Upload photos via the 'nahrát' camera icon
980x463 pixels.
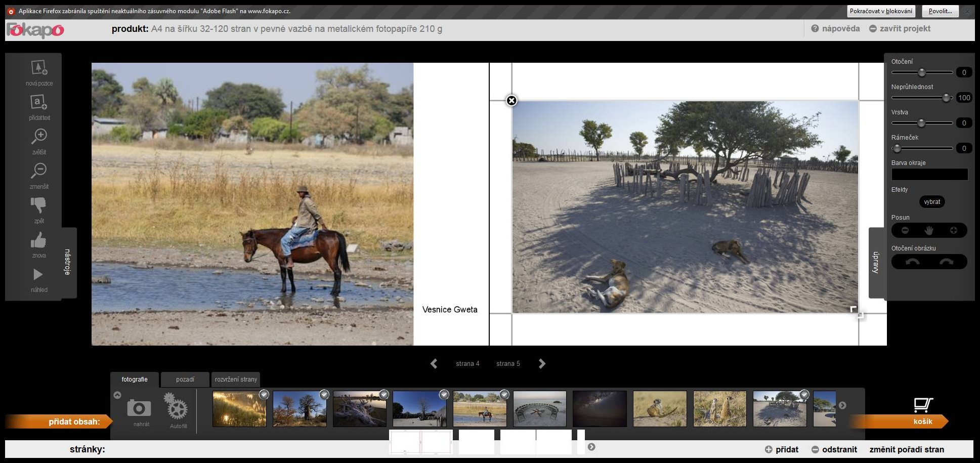(139, 408)
